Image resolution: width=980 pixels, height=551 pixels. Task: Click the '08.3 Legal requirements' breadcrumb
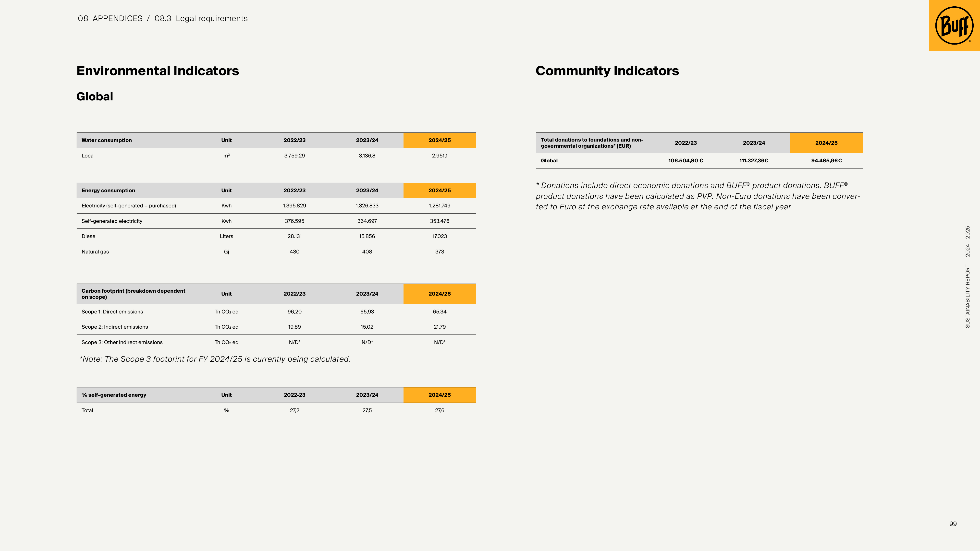[201, 19]
